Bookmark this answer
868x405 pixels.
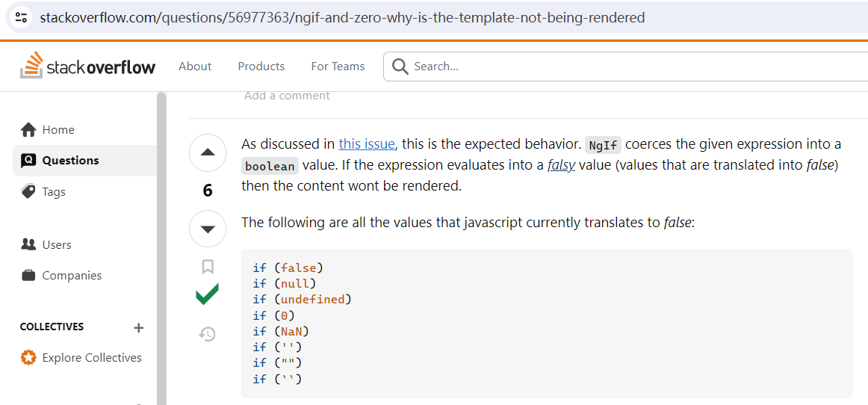coord(208,267)
